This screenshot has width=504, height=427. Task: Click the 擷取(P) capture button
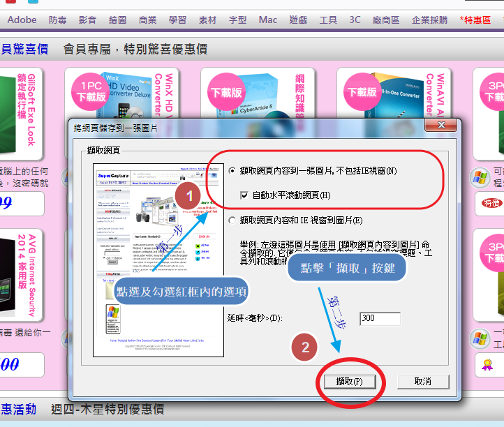pos(348,382)
